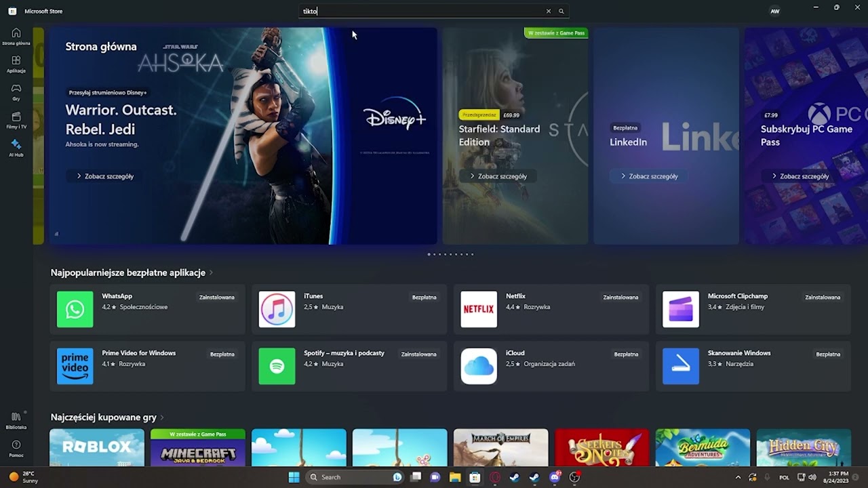Open the iCloud app icon
The image size is (868, 488).
(479, 366)
